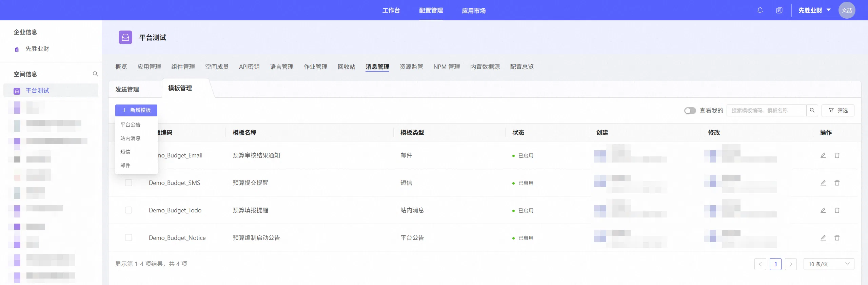Check the Demo_Budget_SMS row checkbox

[x=129, y=183]
